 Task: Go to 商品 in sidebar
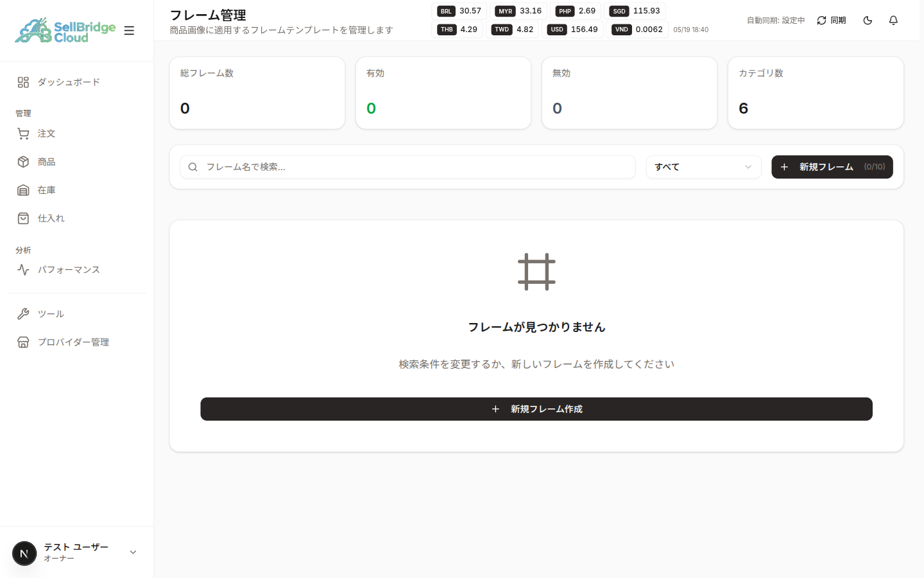(77, 162)
